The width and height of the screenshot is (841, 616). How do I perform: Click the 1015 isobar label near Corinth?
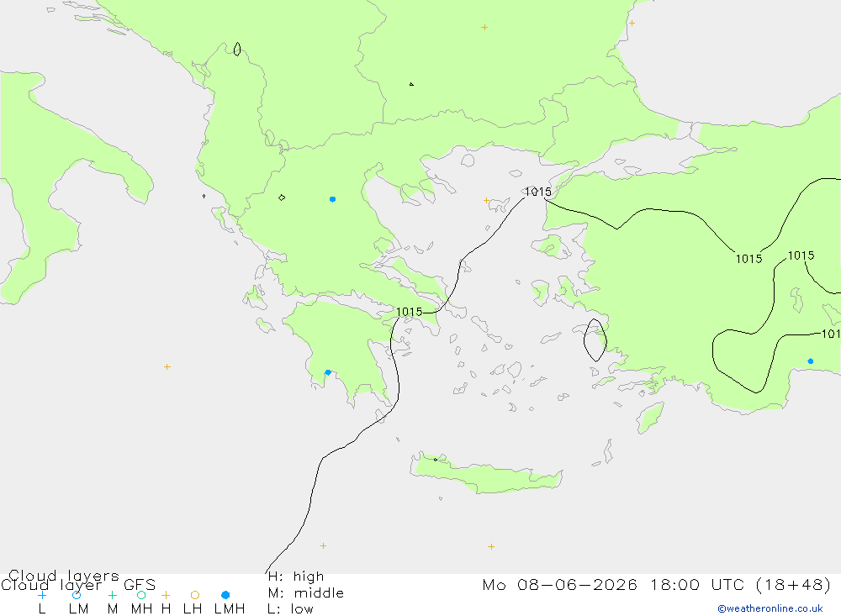pos(410,312)
